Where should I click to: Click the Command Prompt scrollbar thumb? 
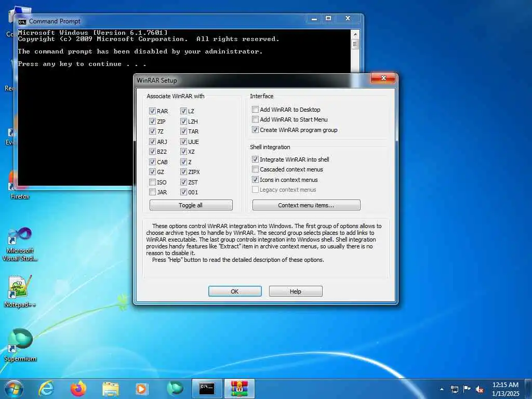[x=355, y=44]
